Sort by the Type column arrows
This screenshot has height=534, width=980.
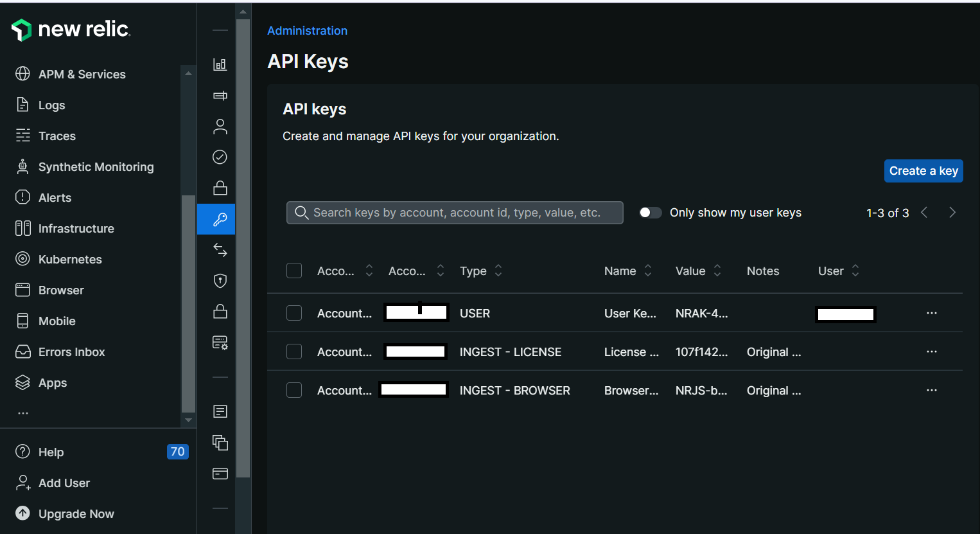pos(498,271)
